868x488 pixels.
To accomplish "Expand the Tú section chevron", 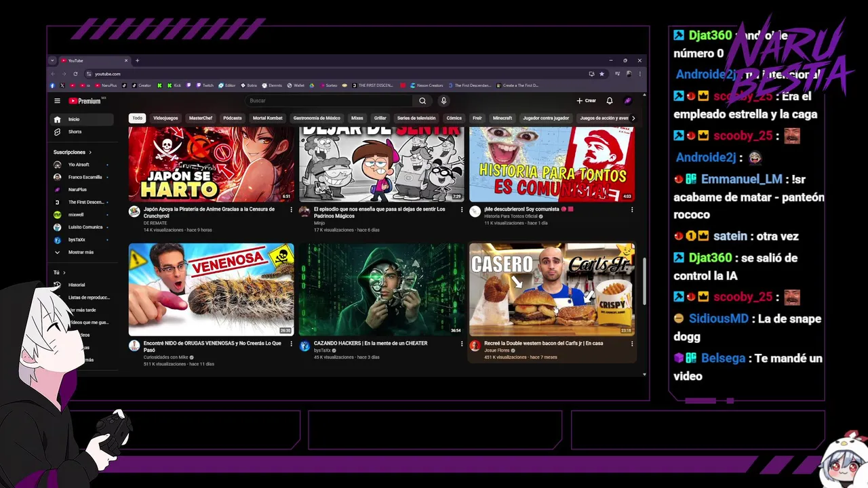I will [64, 272].
